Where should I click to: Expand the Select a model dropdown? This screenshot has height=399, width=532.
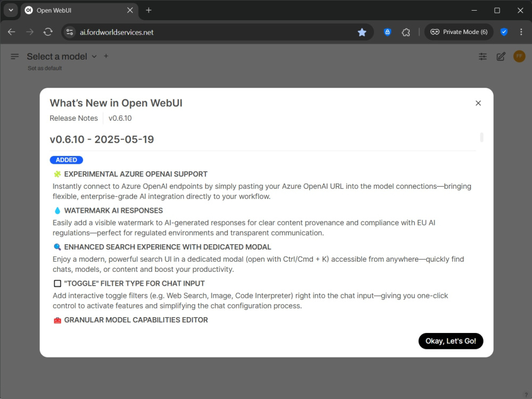coord(62,56)
